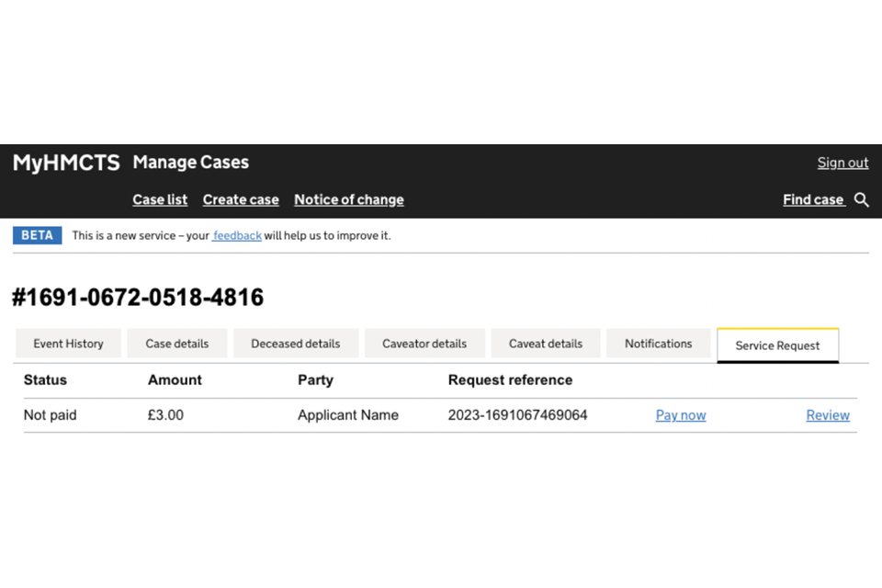Click the Find case link
Screen dimensions: 882x588
[x=813, y=199]
